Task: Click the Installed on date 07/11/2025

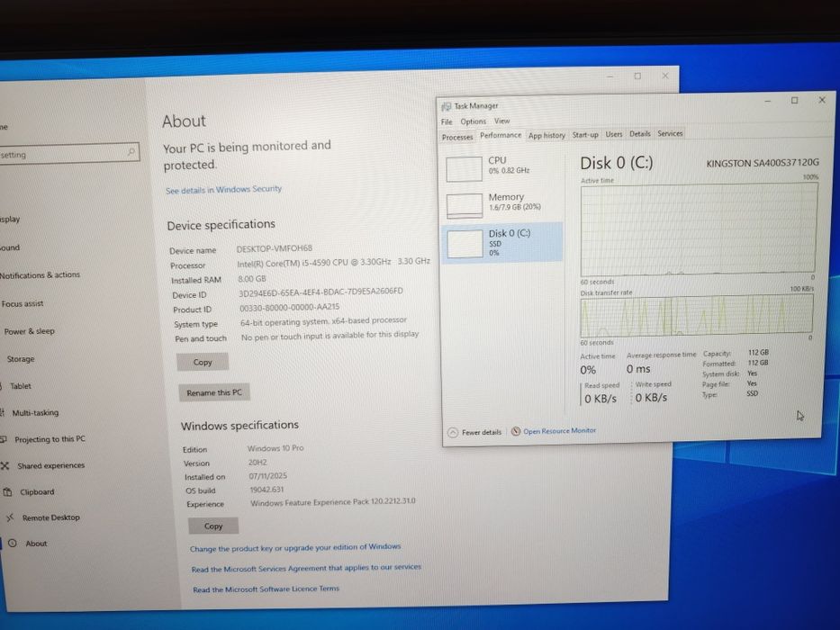Action: click(268, 476)
